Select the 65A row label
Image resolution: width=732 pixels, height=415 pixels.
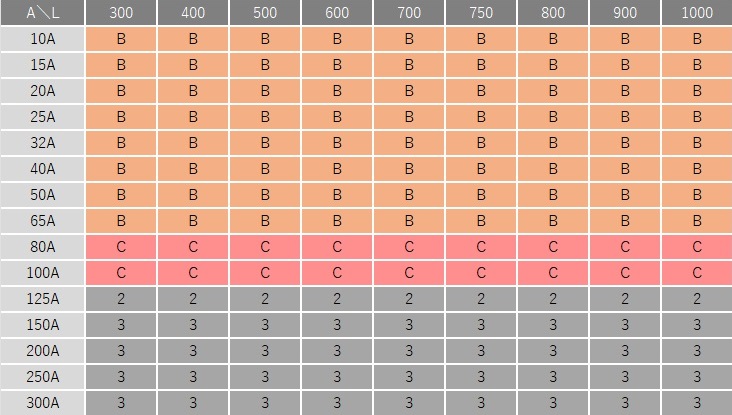point(43,220)
